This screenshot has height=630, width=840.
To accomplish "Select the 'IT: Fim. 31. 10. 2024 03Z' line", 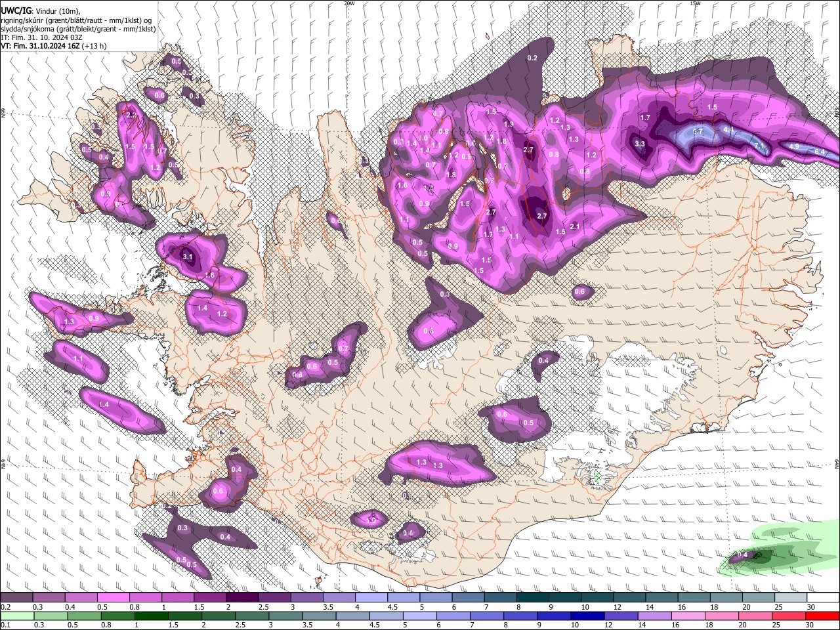I will (x=41, y=37).
